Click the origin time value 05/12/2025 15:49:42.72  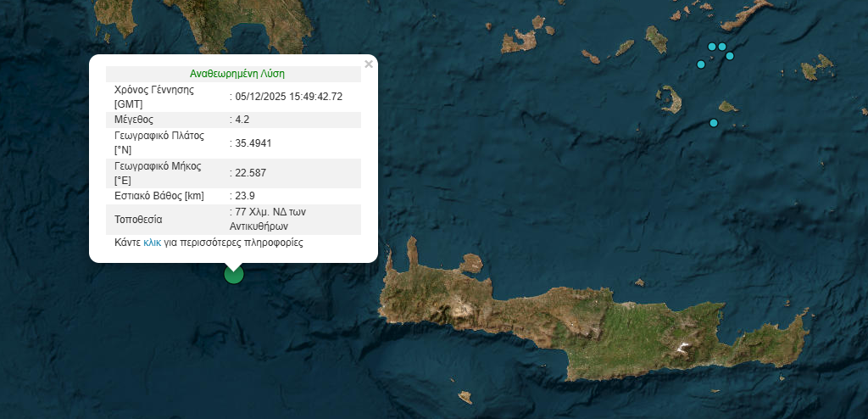pyautogui.click(x=289, y=96)
